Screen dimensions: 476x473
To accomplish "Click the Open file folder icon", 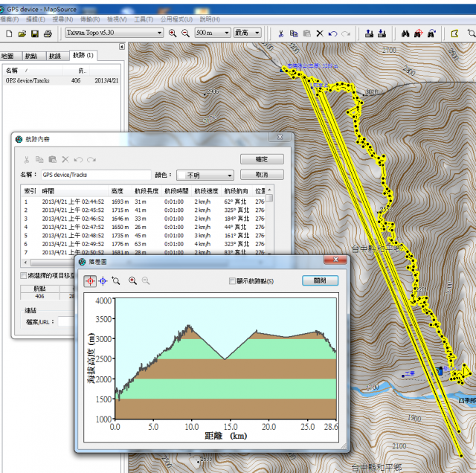I will [x=22, y=33].
